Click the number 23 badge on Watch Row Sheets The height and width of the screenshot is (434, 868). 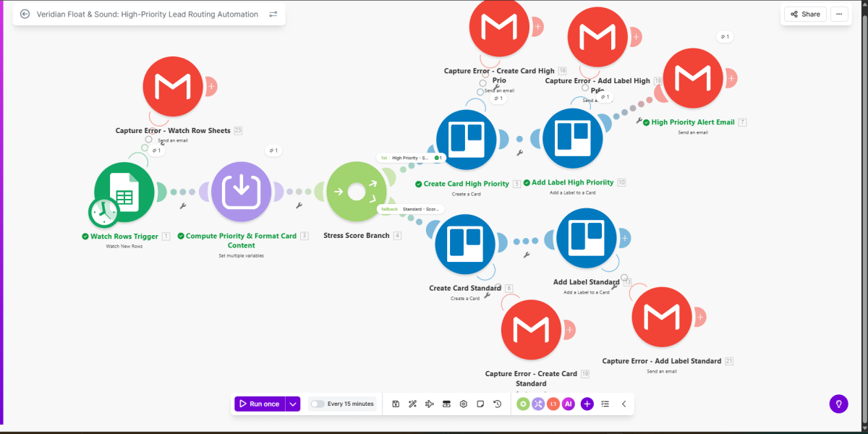pos(238,131)
